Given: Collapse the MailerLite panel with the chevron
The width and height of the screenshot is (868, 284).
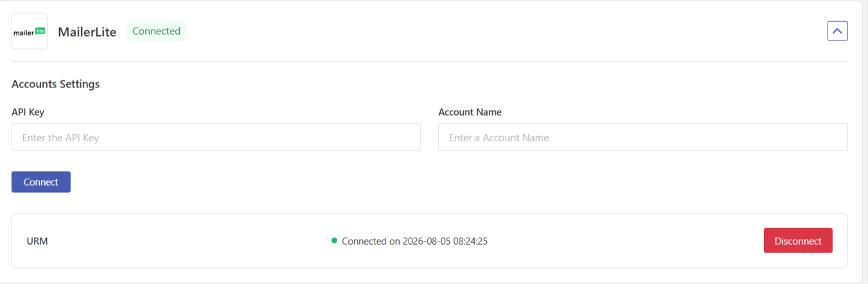Looking at the screenshot, I should click(837, 31).
